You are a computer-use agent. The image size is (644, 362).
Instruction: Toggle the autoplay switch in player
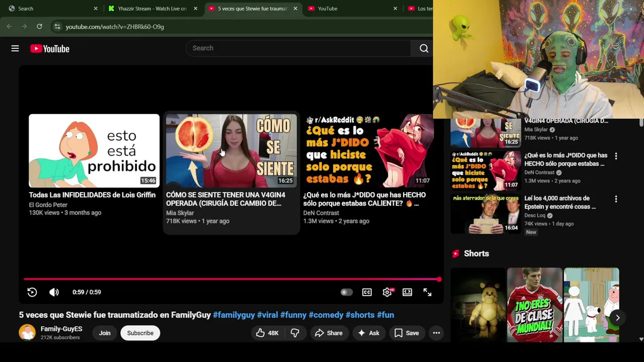pos(346,292)
